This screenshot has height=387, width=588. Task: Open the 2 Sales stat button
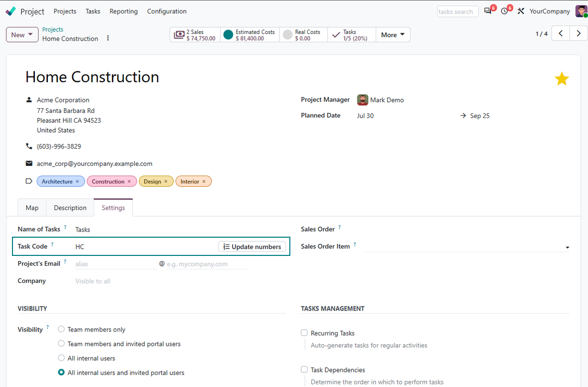tap(195, 35)
